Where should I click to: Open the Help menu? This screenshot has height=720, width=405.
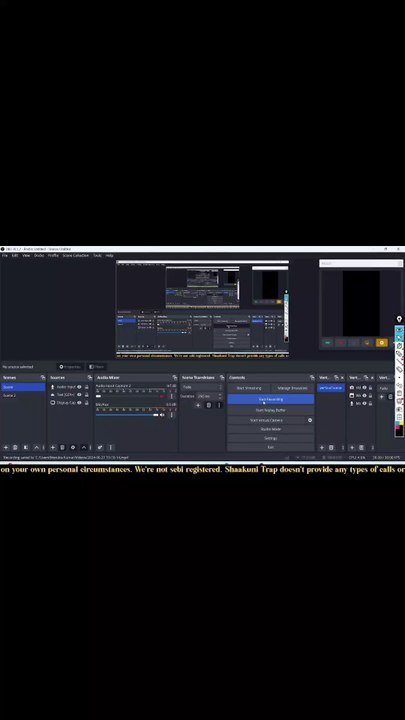coord(109,255)
